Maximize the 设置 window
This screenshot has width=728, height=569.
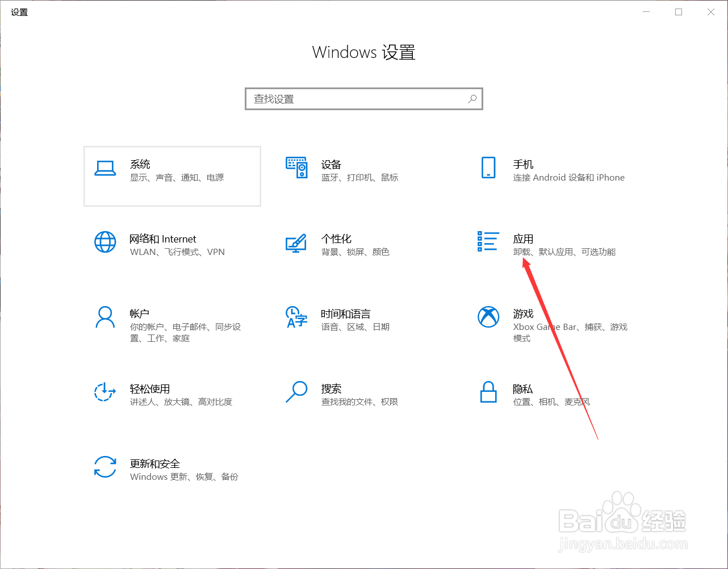pos(679,12)
